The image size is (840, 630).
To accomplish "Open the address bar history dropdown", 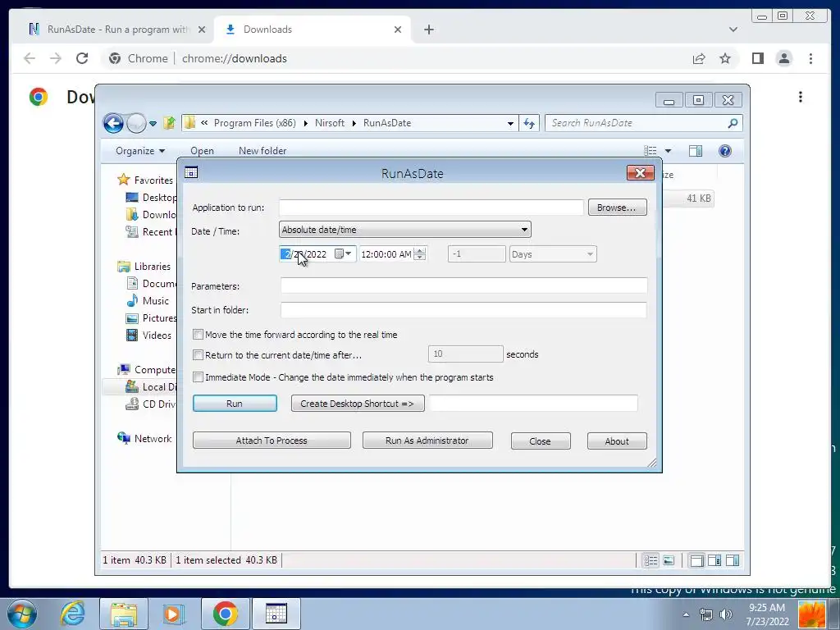I will coord(510,123).
